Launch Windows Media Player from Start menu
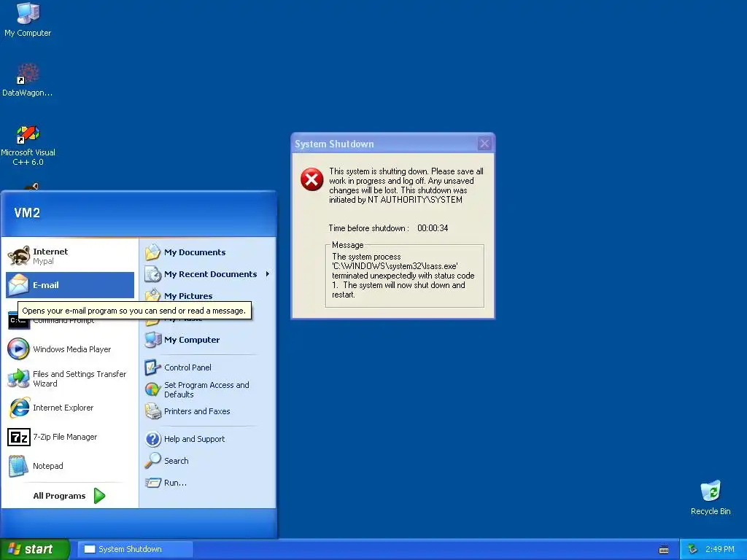747x560 pixels. (70, 349)
